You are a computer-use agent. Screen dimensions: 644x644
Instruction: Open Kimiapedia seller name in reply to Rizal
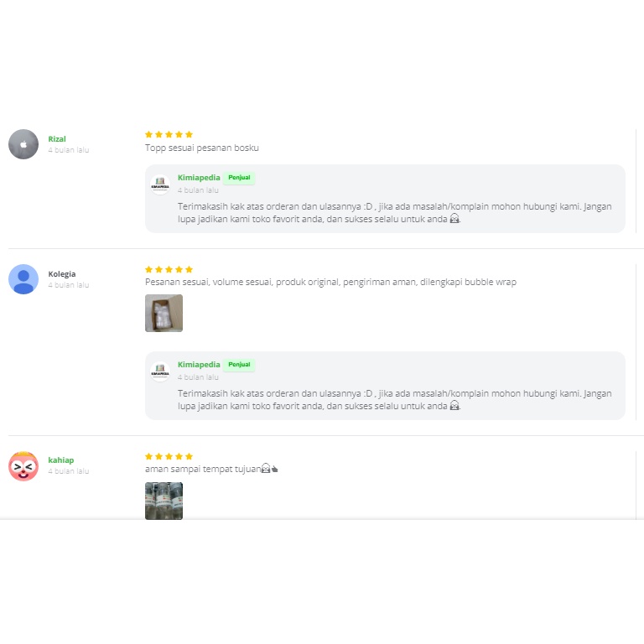[199, 178]
